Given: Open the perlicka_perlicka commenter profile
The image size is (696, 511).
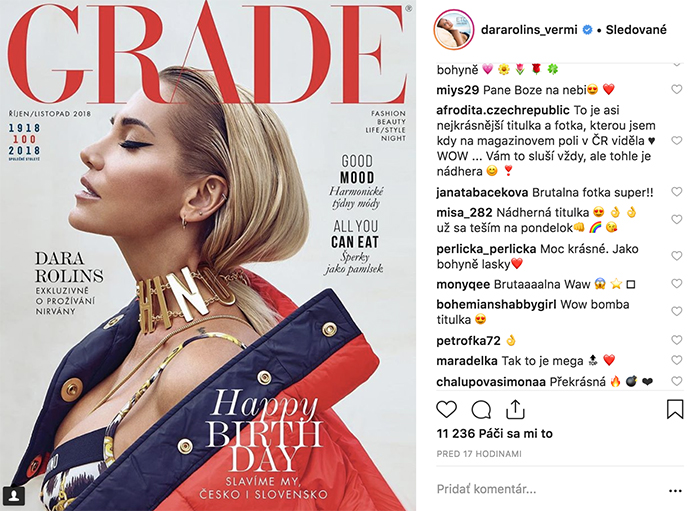Looking at the screenshot, I should click(486, 249).
